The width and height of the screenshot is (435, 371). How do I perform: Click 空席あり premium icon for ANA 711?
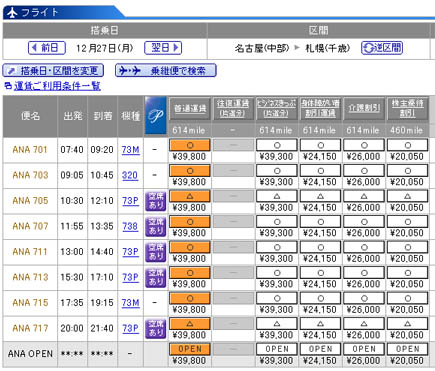click(x=156, y=252)
